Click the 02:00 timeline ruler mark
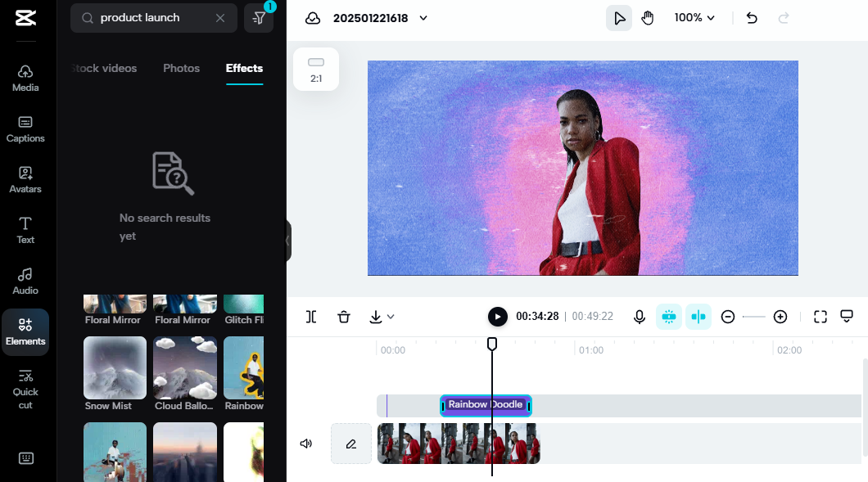This screenshot has height=482, width=868. tap(789, 350)
